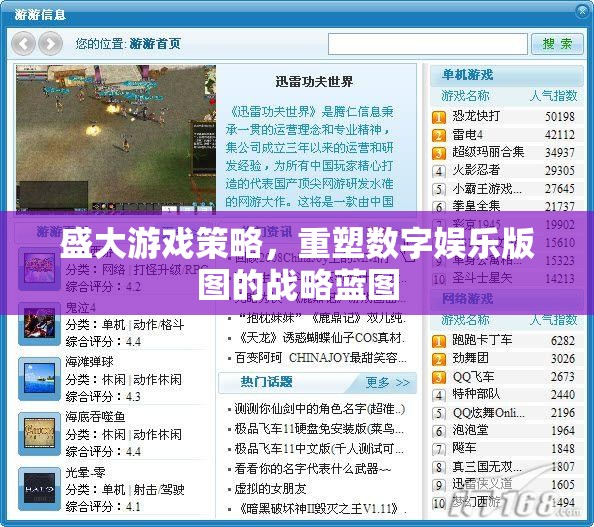594x527 pixels.
Task: Open the 游游首页 breadcrumb link
Action: point(155,44)
